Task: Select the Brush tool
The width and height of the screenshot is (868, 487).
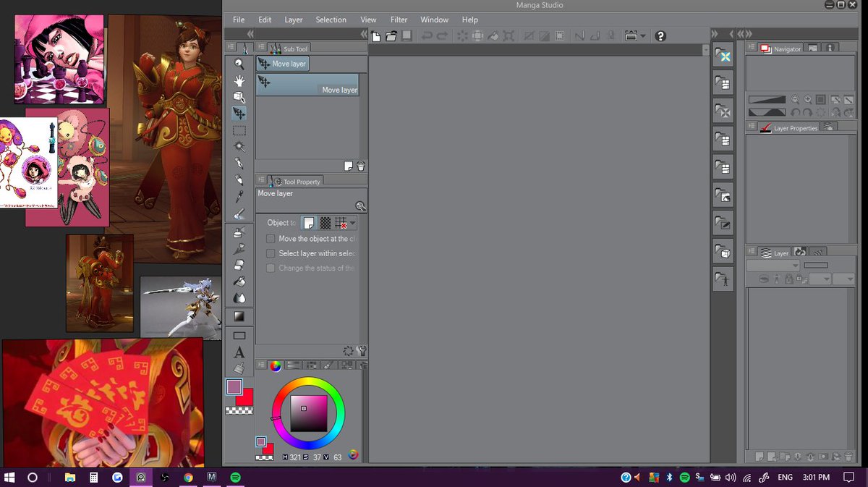Action: coord(239,214)
